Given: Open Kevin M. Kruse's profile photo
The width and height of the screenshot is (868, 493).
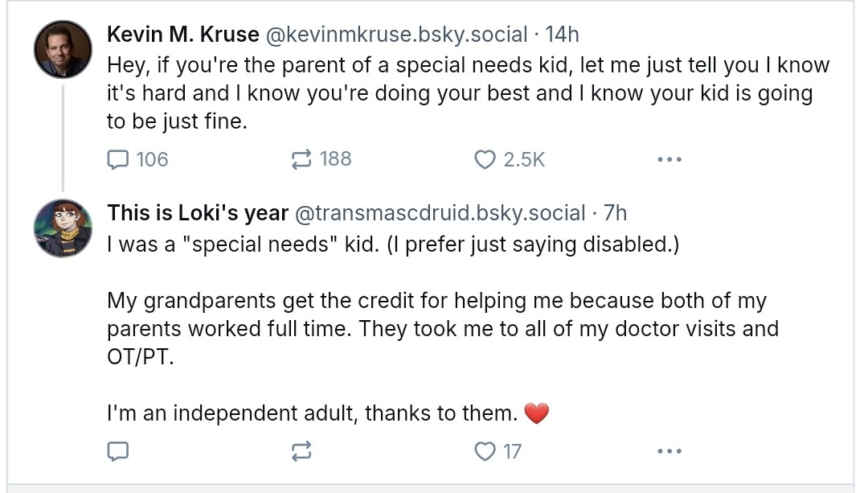Looking at the screenshot, I should point(63,50).
